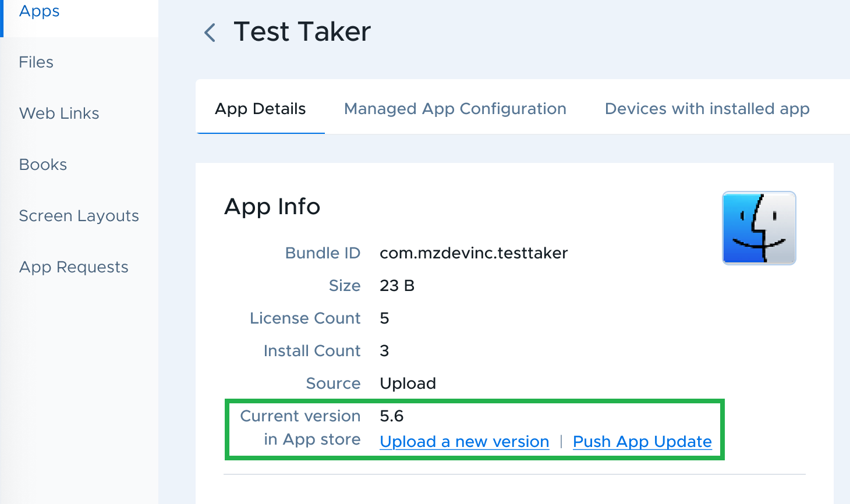Image resolution: width=850 pixels, height=504 pixels.
Task: Select App Requests in the sidebar
Action: (x=74, y=267)
